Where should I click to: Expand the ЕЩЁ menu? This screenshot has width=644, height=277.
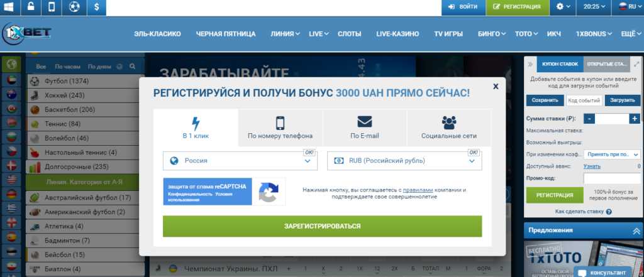(631, 34)
